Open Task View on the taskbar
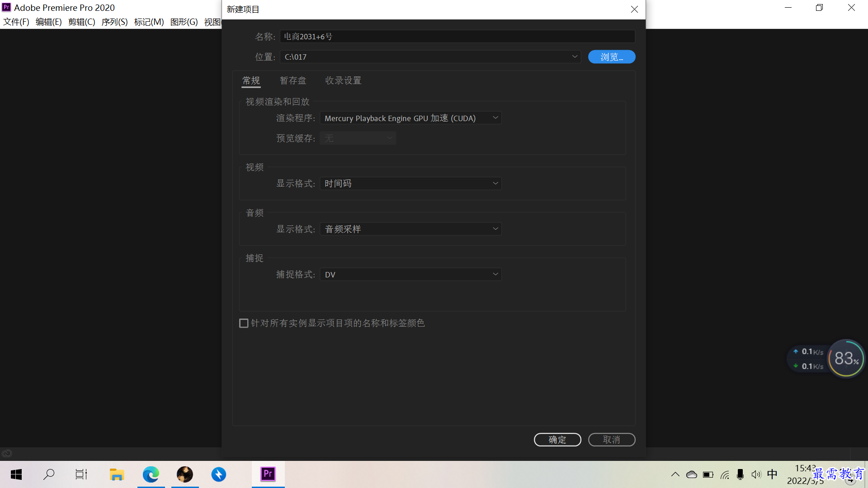868x488 pixels. [x=81, y=474]
